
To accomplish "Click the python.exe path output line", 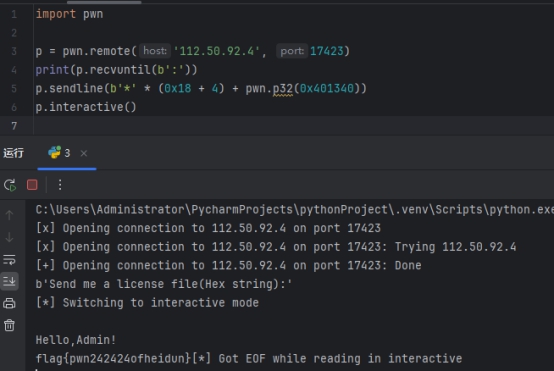I will [294, 210].
